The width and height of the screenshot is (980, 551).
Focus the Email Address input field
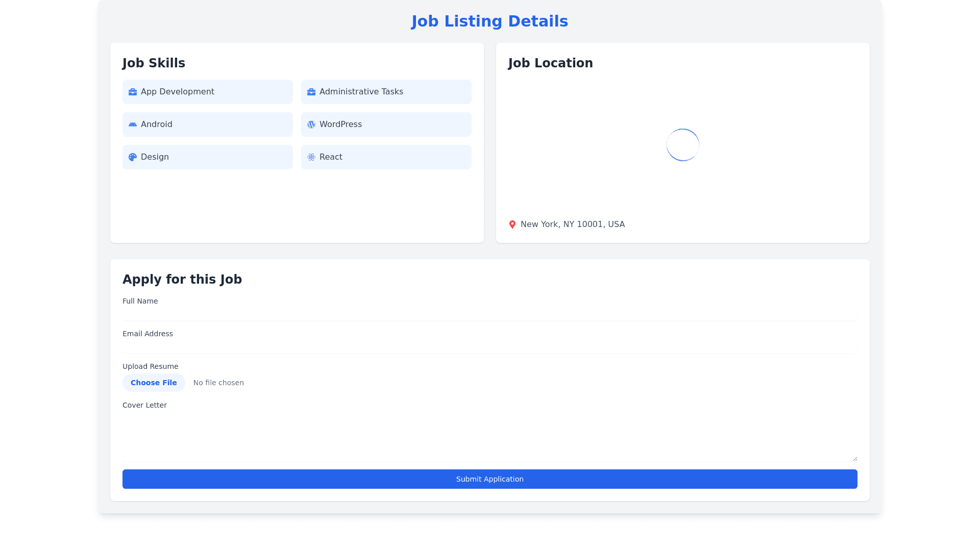click(489, 347)
